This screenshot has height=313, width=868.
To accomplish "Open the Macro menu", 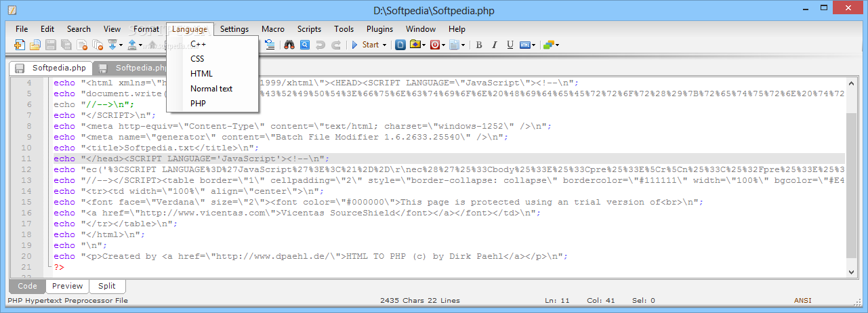I will (x=273, y=29).
